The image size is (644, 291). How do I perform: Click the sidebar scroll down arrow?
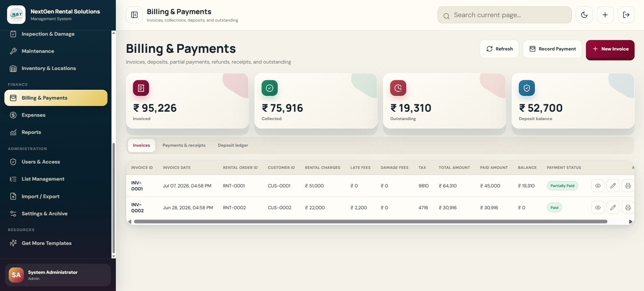point(113,256)
